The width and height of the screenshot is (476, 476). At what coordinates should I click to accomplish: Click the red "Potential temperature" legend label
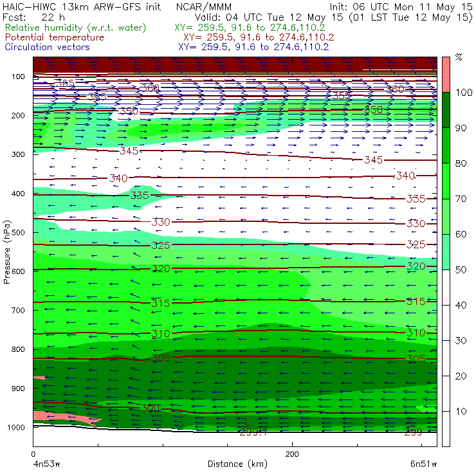(55, 37)
